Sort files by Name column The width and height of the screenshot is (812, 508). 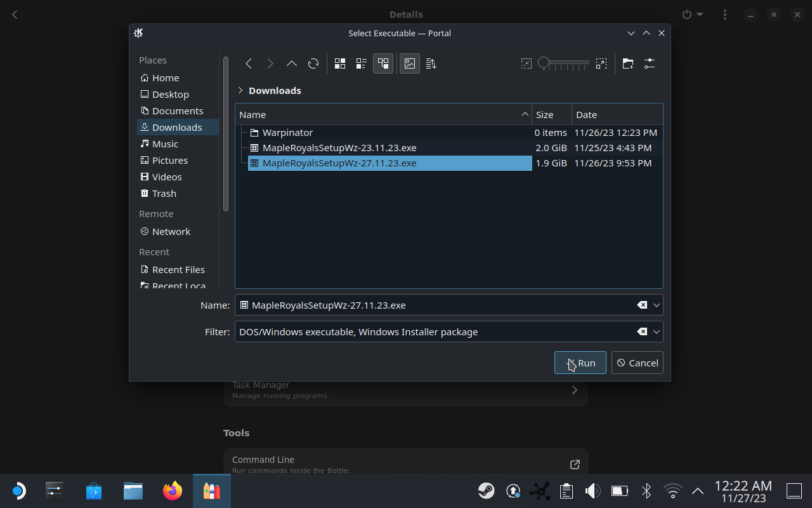click(383, 114)
